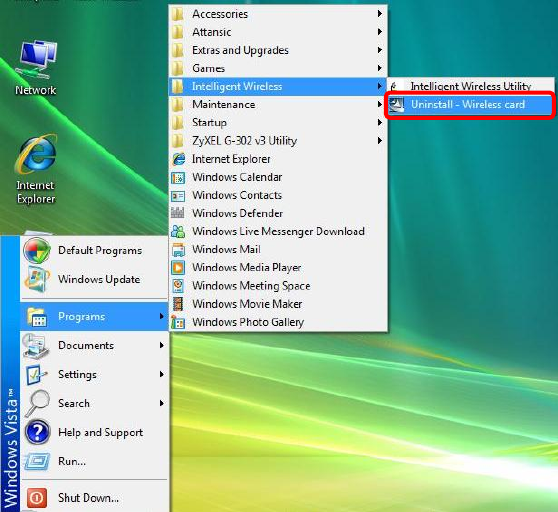Select Windows Defender entry
The width and height of the screenshot is (558, 512).
click(278, 213)
